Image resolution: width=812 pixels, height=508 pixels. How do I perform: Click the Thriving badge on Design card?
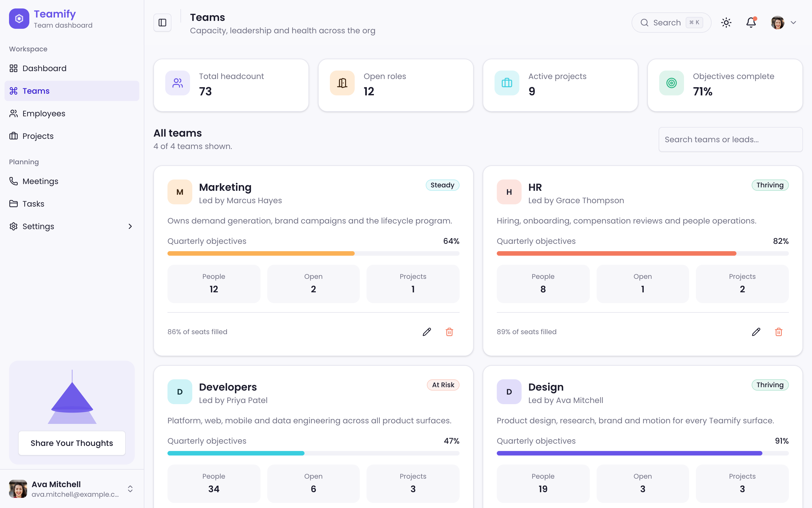[770, 385]
